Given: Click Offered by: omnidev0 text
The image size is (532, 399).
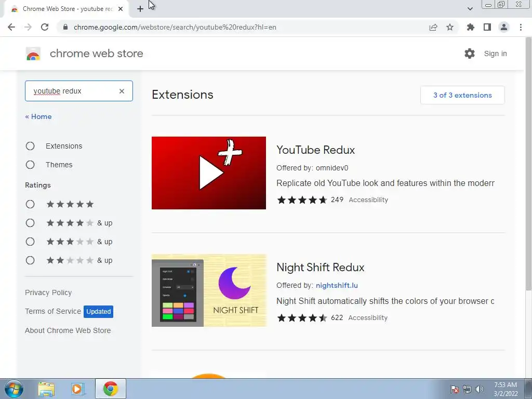Looking at the screenshot, I should (312, 168).
